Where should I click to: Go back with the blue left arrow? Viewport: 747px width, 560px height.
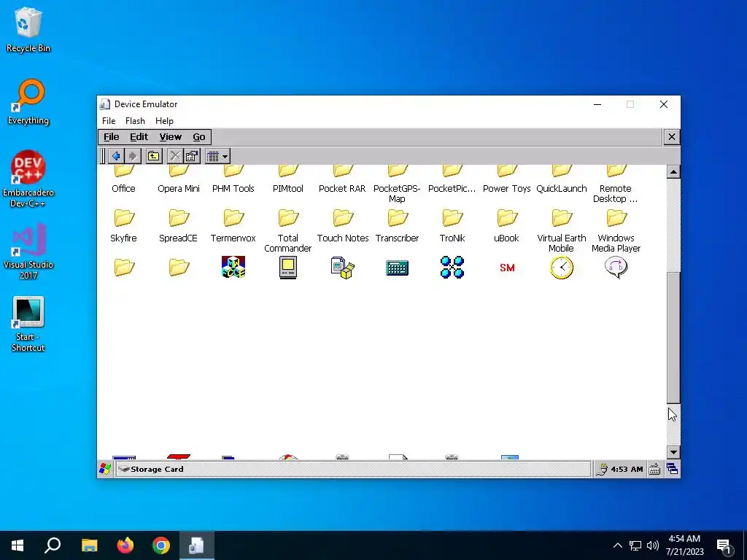click(116, 156)
